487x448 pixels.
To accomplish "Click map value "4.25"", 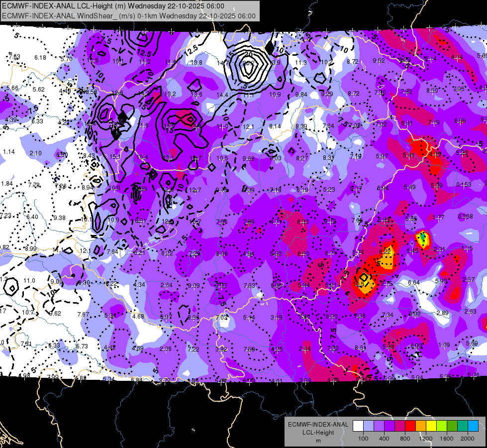I will [277, 349].
